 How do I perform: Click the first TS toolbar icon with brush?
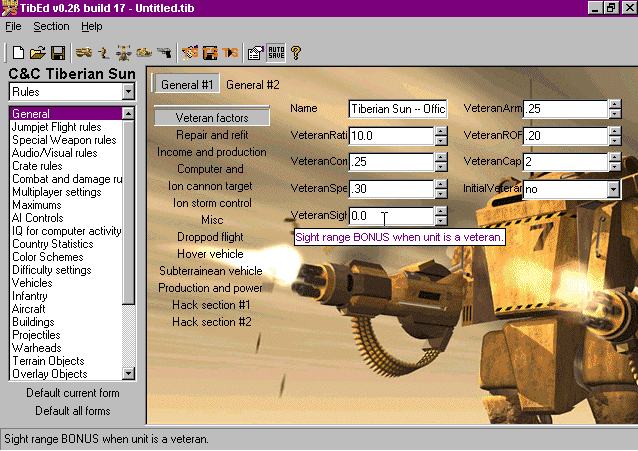190,53
